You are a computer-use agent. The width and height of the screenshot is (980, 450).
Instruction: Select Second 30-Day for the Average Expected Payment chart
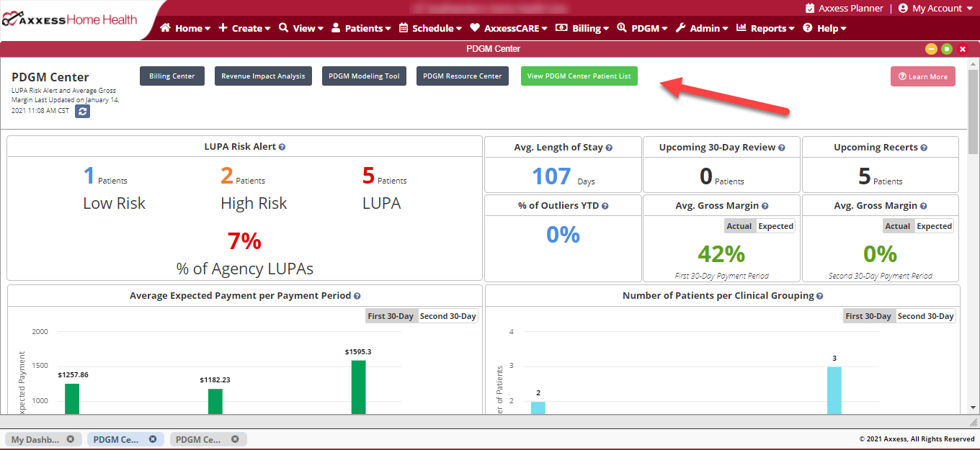pos(448,316)
